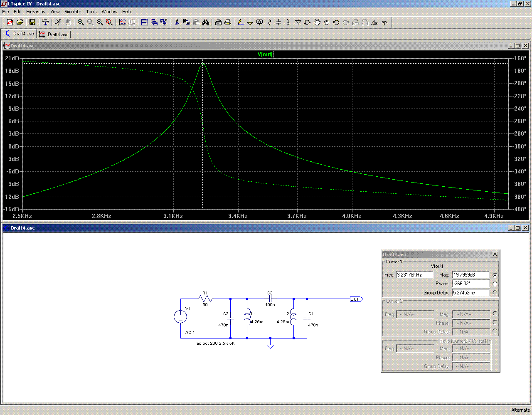Click the Zoom In magnifier icon
Image resolution: width=532 pixels, height=415 pixels.
coord(81,22)
